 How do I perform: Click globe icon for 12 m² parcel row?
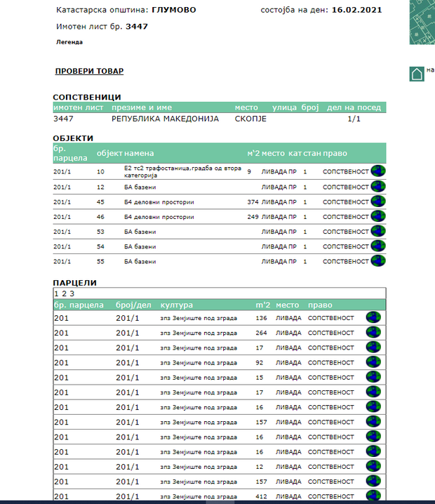click(373, 466)
